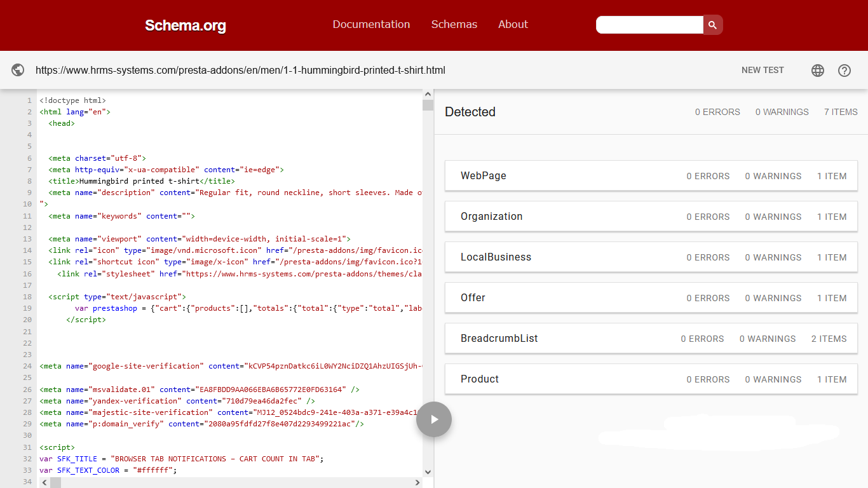Click the code scrollbar up arrow
The image size is (868, 488).
[428, 94]
